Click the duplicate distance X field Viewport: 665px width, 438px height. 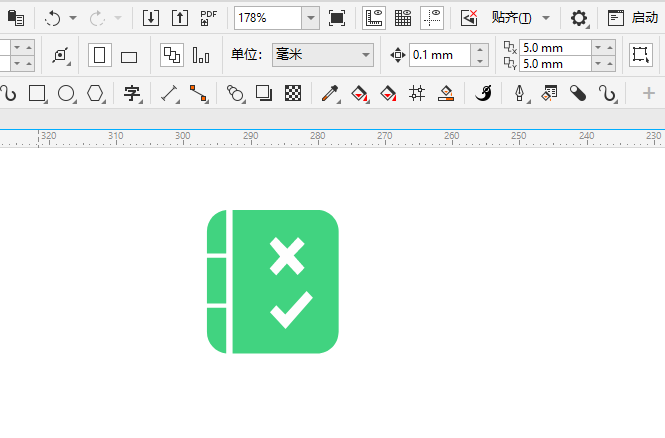(x=555, y=47)
